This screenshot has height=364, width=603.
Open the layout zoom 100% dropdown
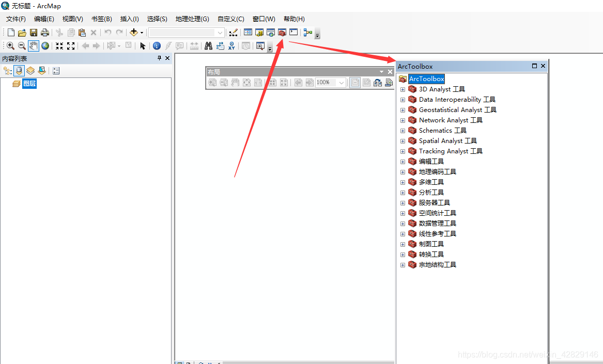tap(341, 83)
